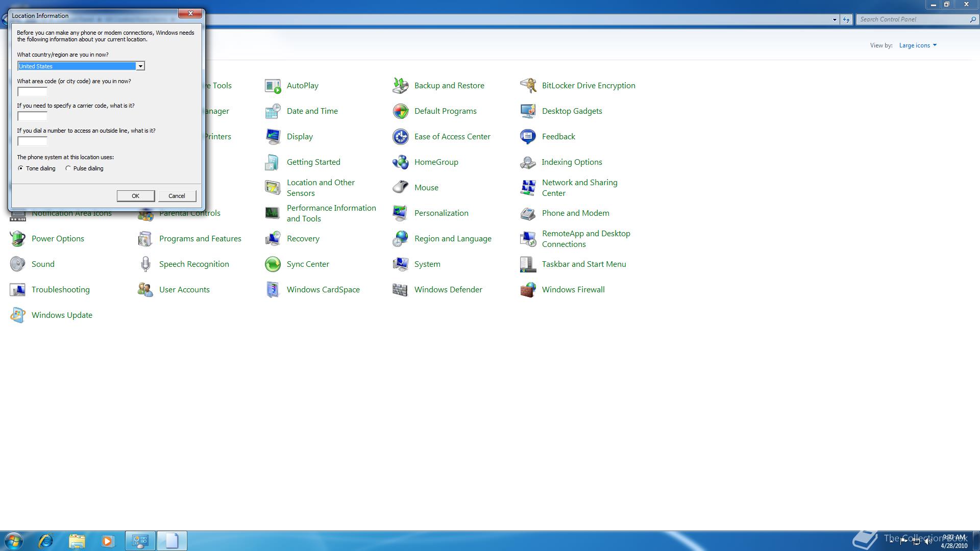The width and height of the screenshot is (980, 551).
Task: Click the system tray volume icon
Action: (x=928, y=542)
